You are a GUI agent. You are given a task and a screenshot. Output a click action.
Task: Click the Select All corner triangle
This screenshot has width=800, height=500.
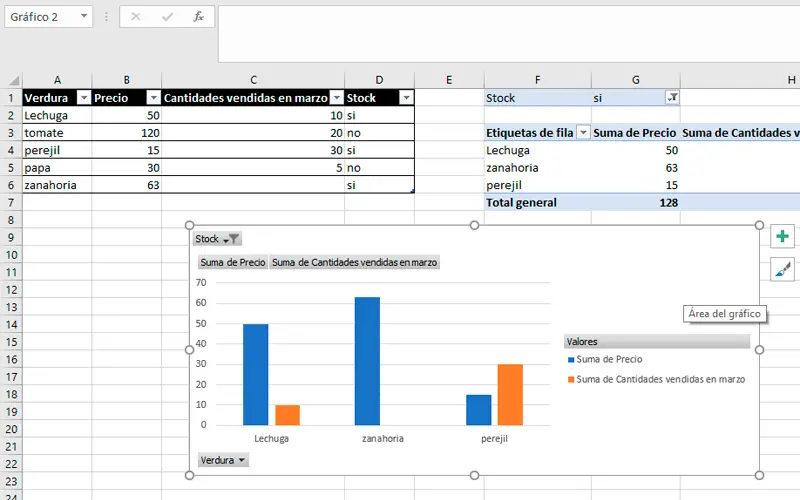pos(14,80)
